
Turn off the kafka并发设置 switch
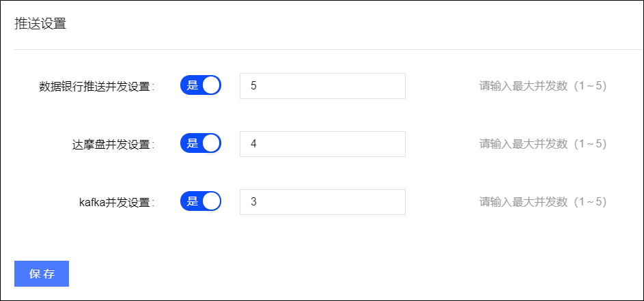pyautogui.click(x=201, y=201)
